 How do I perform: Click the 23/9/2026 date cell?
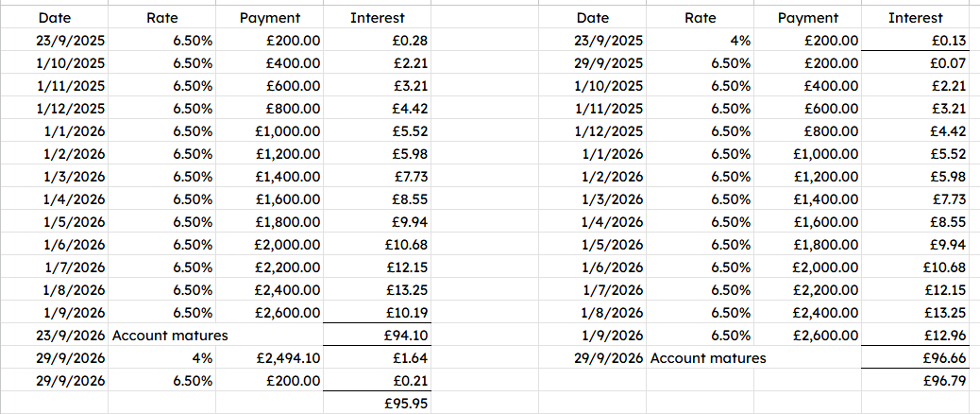point(54,336)
